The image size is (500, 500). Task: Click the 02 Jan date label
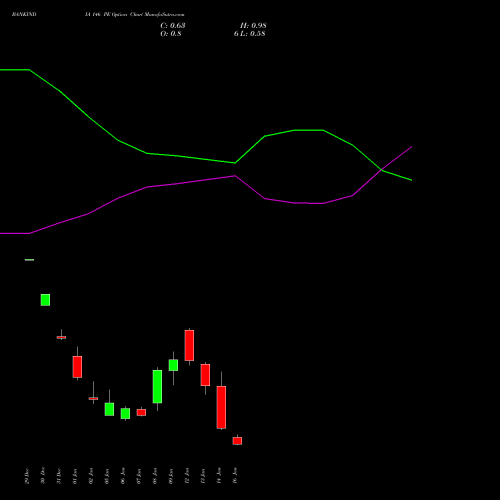pyautogui.click(x=91, y=476)
